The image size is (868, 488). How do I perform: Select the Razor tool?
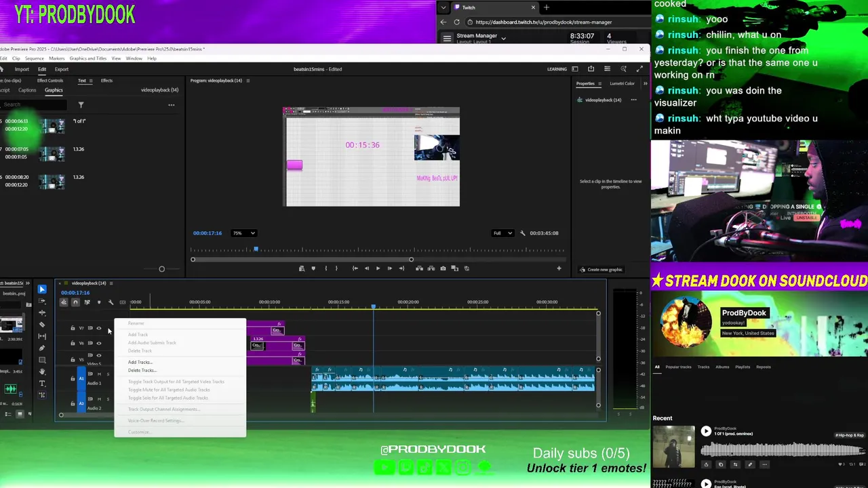pos(42,325)
